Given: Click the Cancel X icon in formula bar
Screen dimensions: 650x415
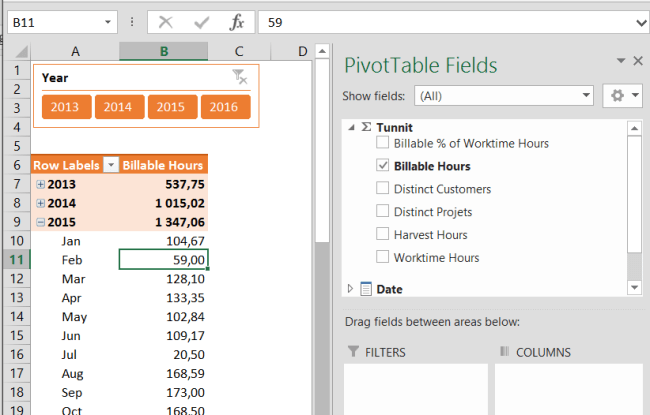Looking at the screenshot, I should (166, 22).
